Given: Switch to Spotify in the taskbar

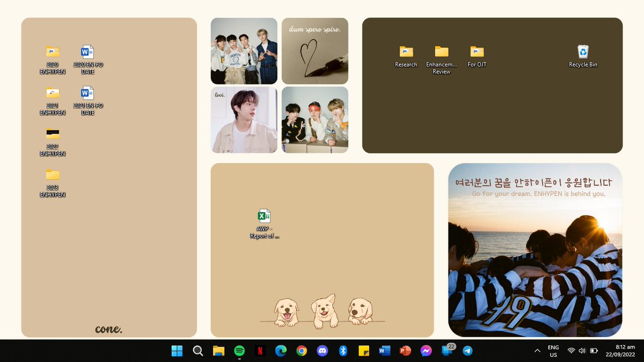Looking at the screenshot, I should (x=239, y=351).
